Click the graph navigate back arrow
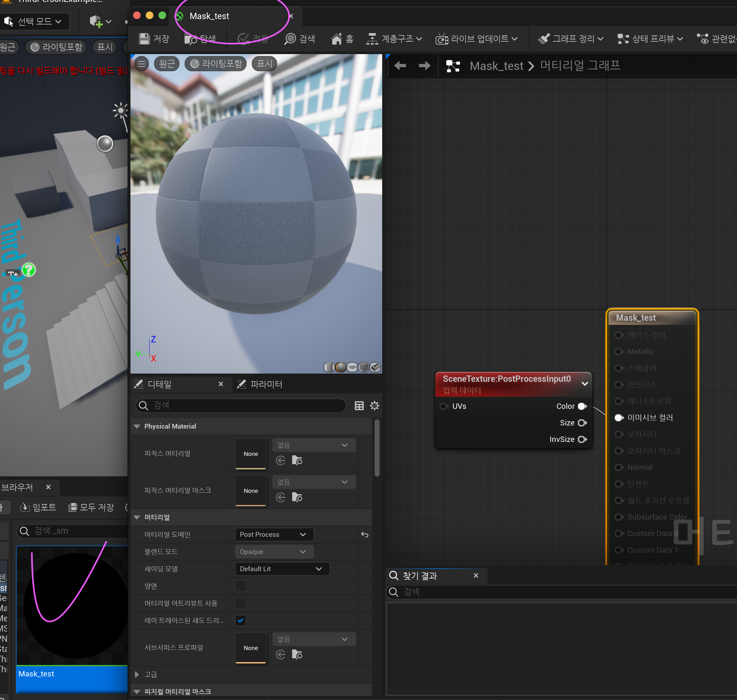Screen dimensions: 737x700 click(x=400, y=66)
